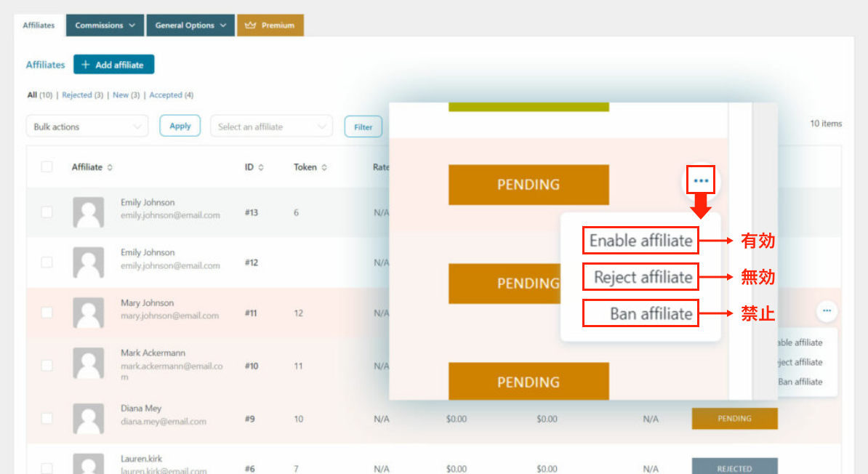Expand the Commissions tab menu

click(x=105, y=25)
